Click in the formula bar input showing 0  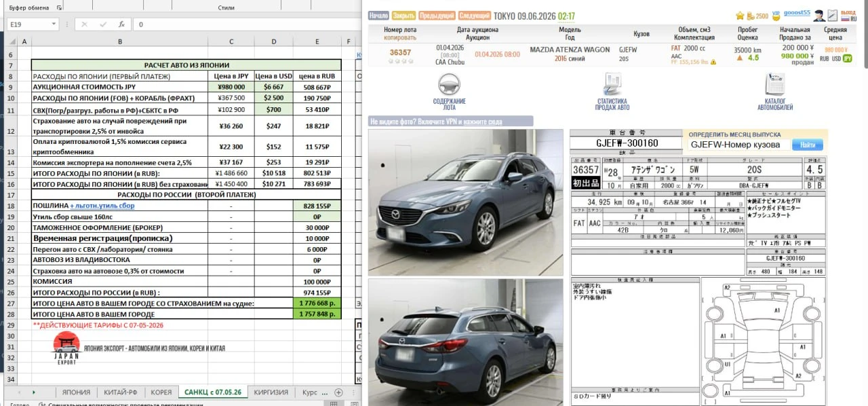tap(248, 24)
